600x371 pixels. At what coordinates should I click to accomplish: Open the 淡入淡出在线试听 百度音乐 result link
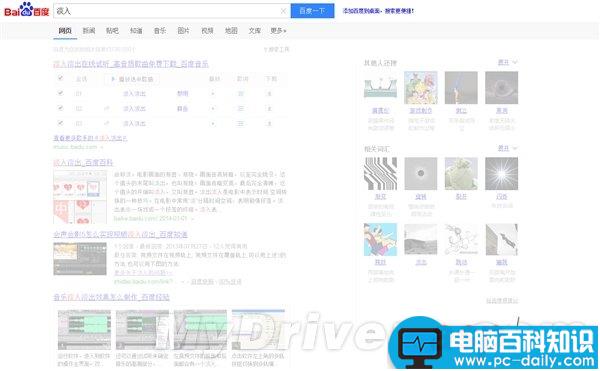click(x=131, y=64)
